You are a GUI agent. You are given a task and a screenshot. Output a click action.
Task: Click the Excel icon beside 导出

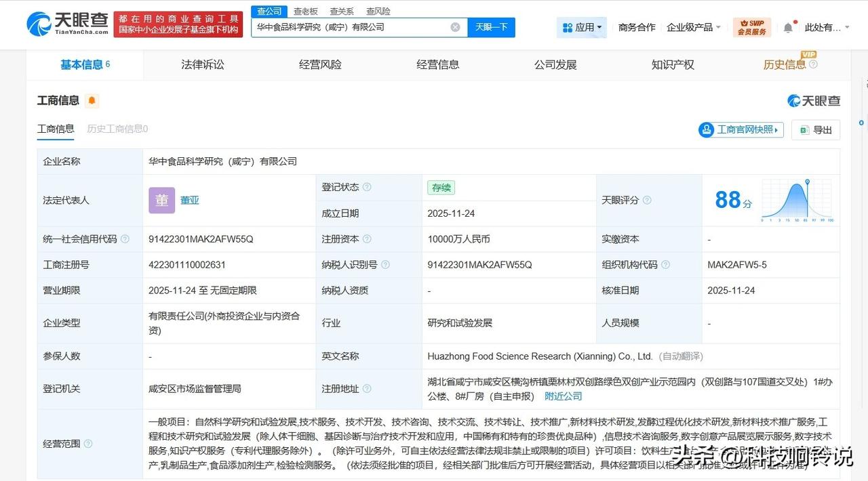click(x=804, y=129)
